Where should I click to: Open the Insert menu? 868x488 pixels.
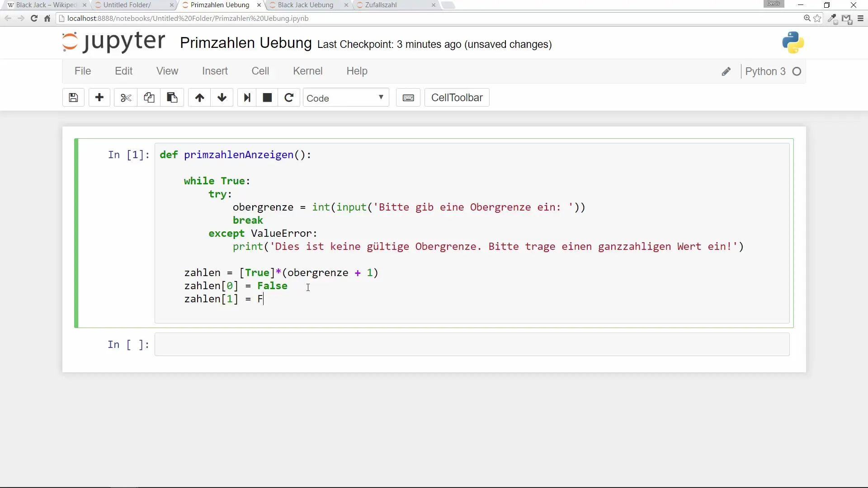pos(215,71)
